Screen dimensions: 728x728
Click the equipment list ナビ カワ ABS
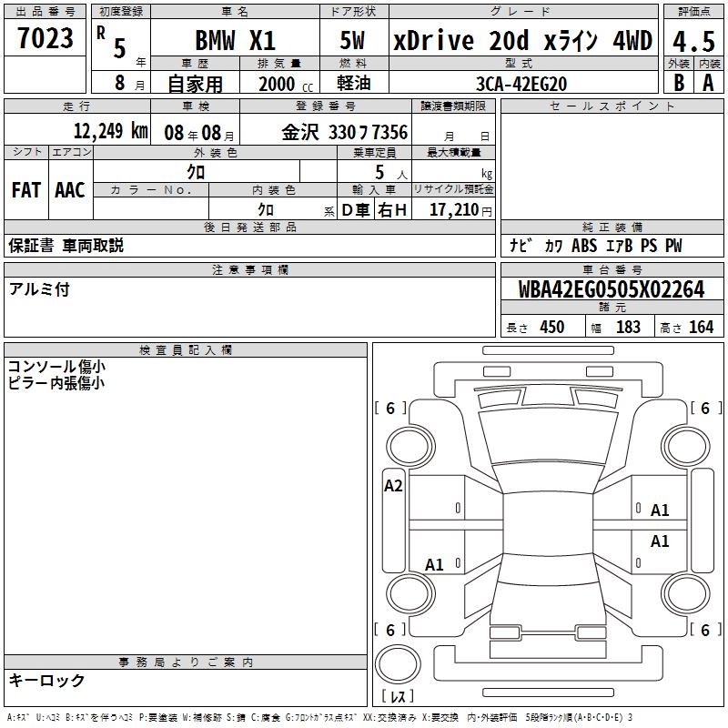(553, 246)
